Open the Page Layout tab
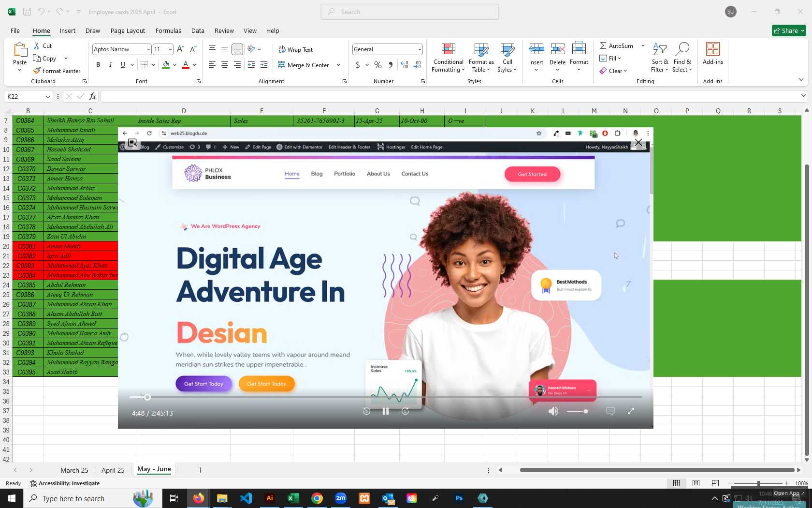812x508 pixels. click(128, 30)
